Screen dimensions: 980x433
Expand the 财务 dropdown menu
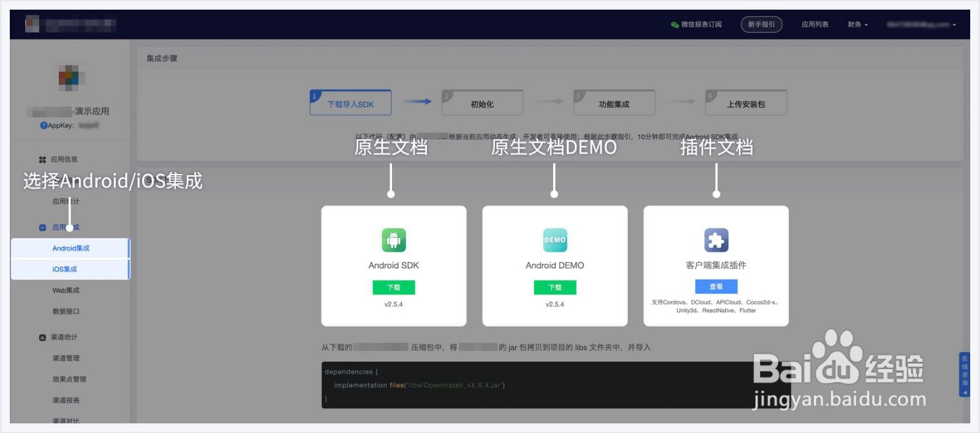click(858, 24)
